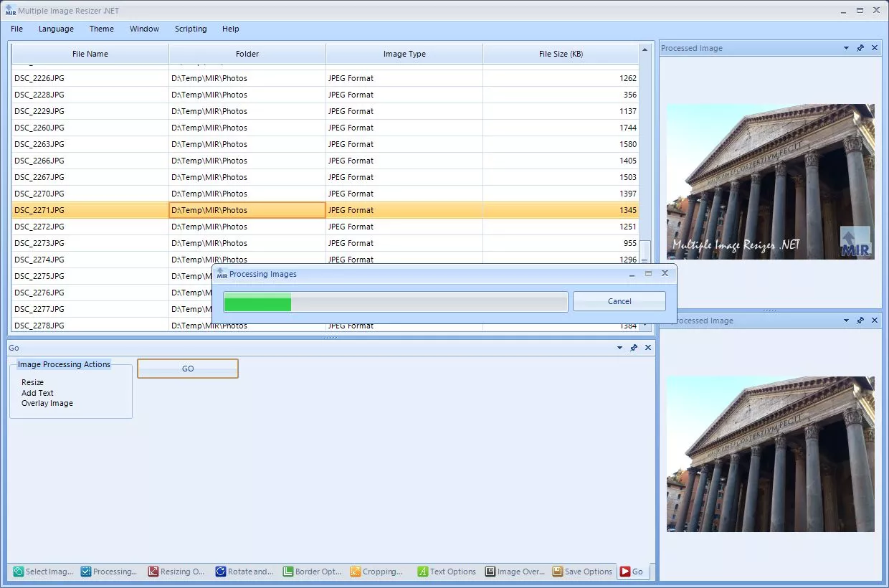
Task: Switch to the Go tab
Action: pos(632,572)
